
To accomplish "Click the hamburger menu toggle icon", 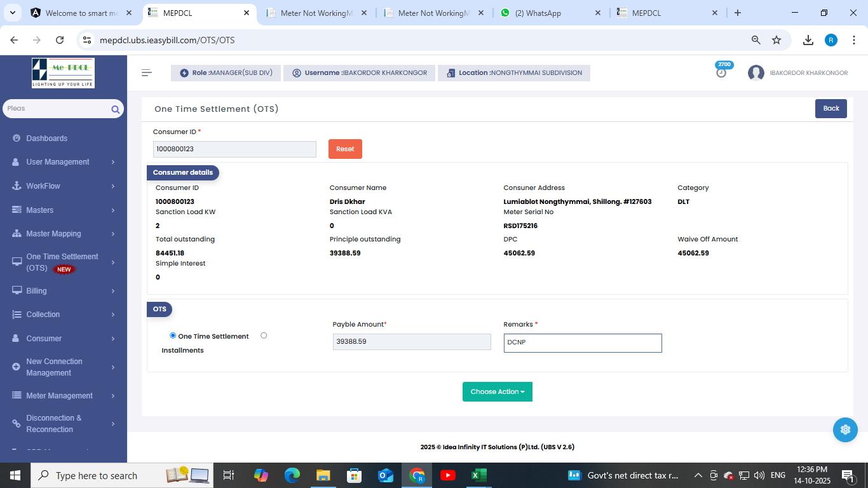I will tap(147, 73).
